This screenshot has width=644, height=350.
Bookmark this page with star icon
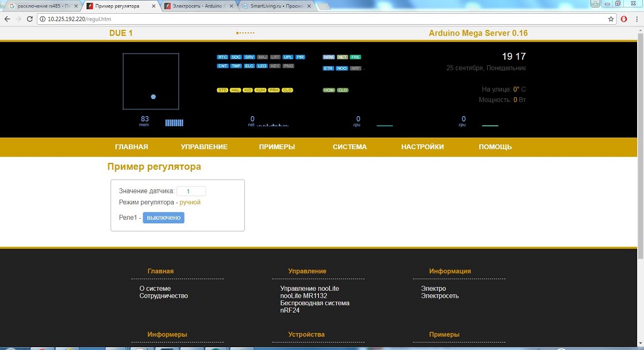(x=611, y=19)
